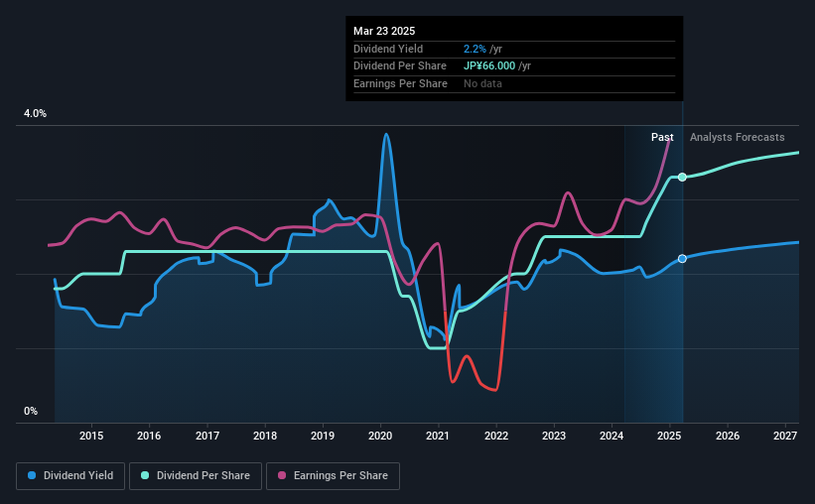Click the 4.0% y-axis label
The width and height of the screenshot is (815, 504).
(35, 114)
